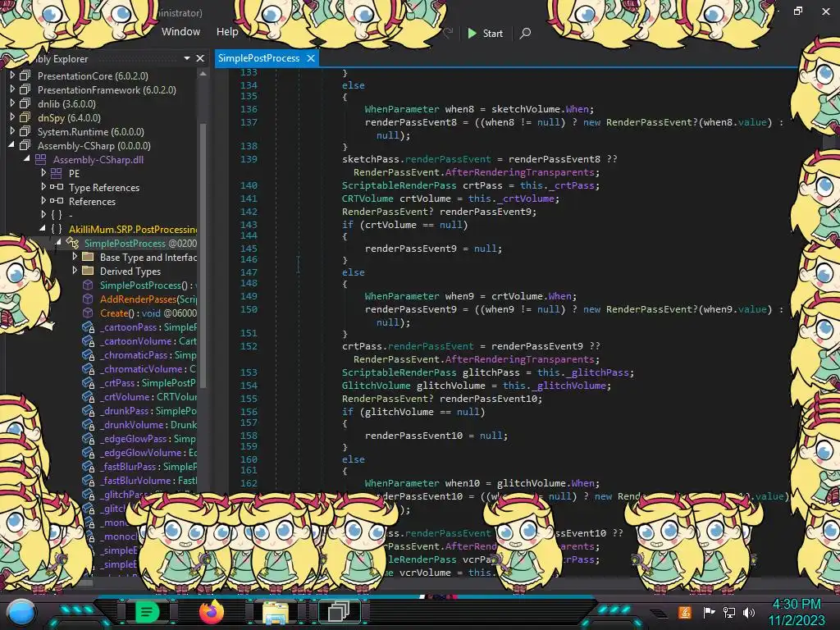Click the _cartoonPass field icon

point(88,326)
